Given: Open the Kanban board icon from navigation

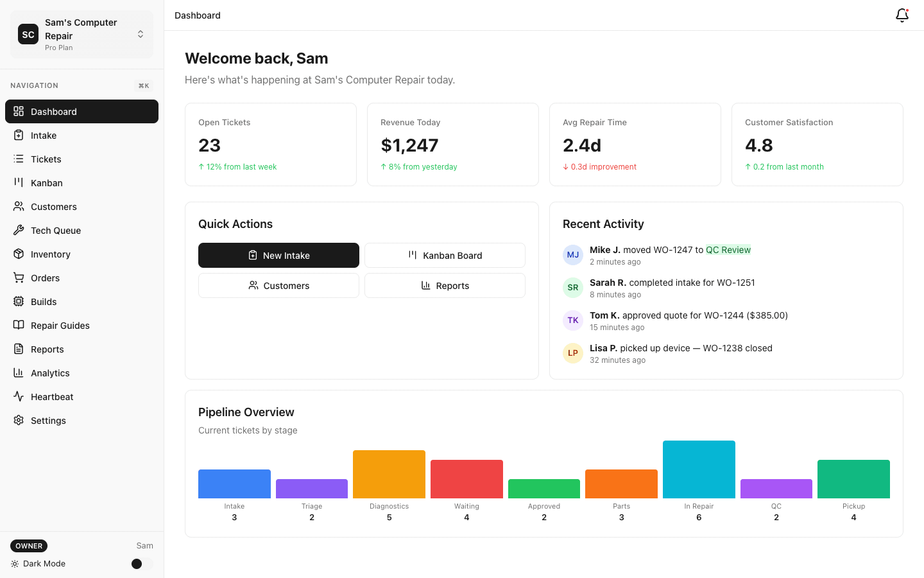Looking at the screenshot, I should (x=19, y=182).
